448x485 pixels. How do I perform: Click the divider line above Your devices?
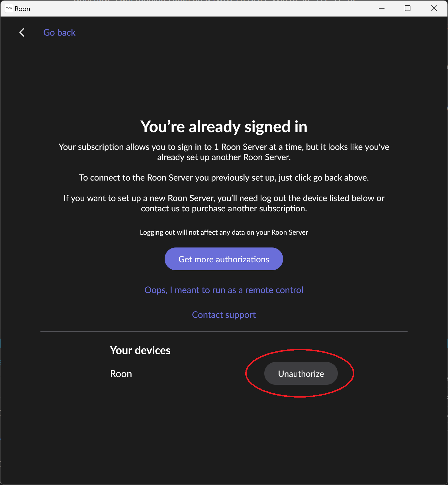coord(224,331)
